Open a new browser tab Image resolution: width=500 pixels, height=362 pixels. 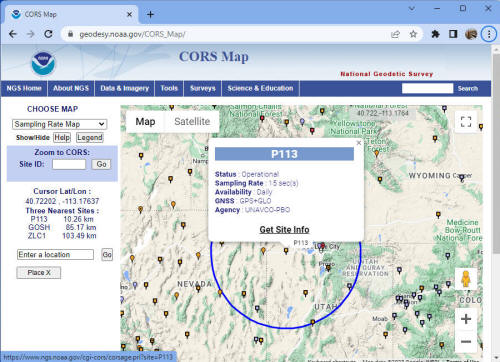(150, 14)
